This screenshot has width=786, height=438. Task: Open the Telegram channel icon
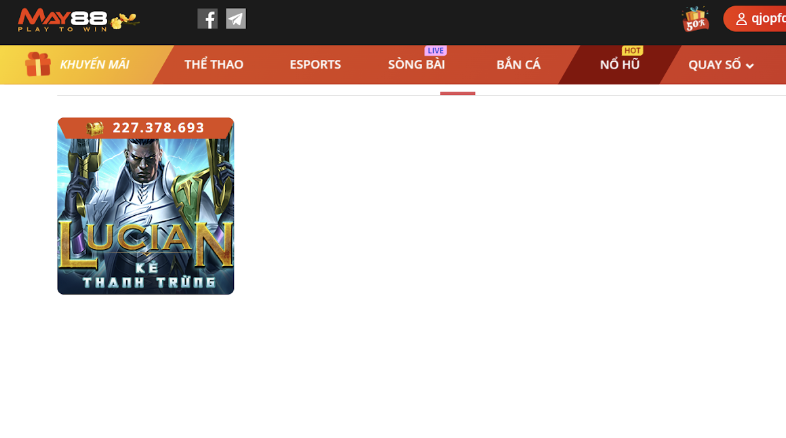(x=236, y=19)
